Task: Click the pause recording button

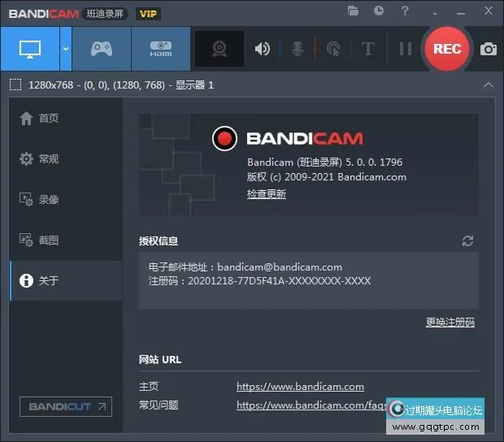Action: click(406, 49)
